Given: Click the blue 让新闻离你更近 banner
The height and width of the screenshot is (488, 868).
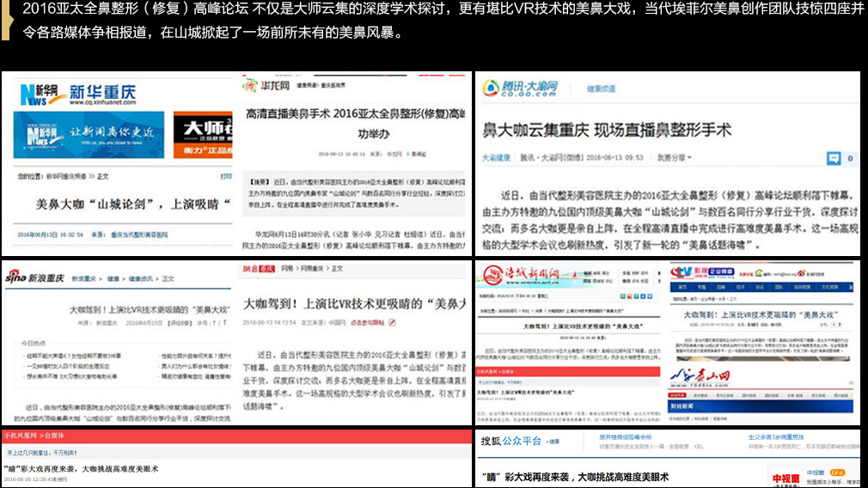Looking at the screenshot, I should coord(89,134).
